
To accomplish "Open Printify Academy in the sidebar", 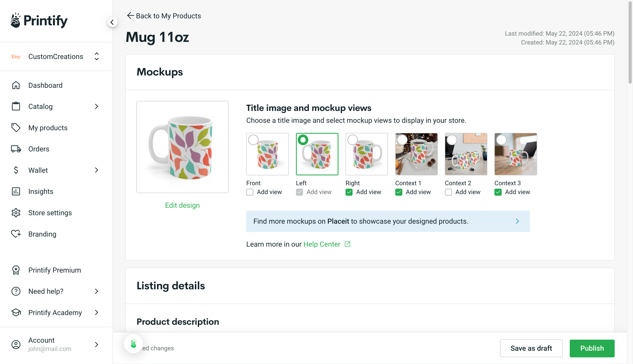I will click(55, 312).
